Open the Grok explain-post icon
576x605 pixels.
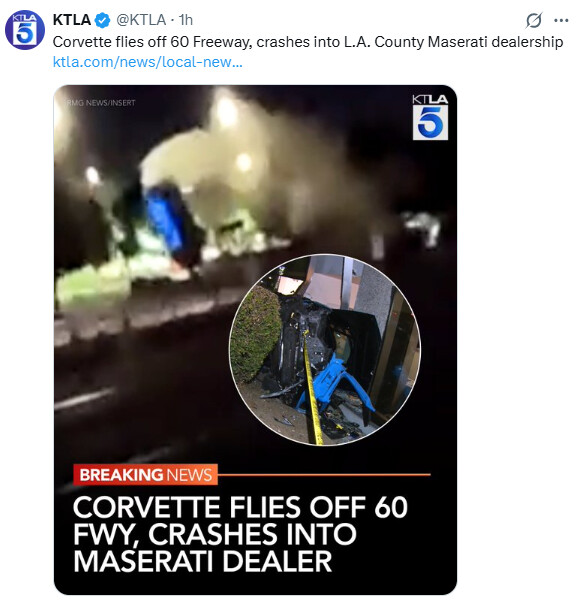point(534,20)
